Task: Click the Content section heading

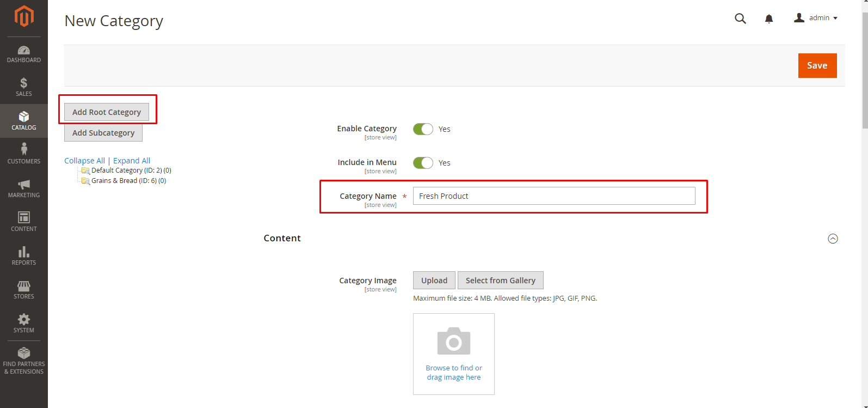Action: (x=282, y=238)
